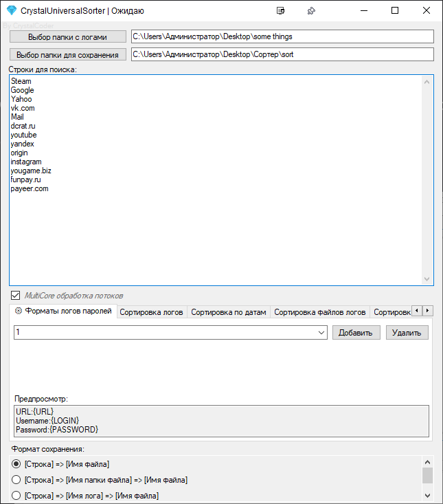Switch to the Сортировка по датам tab
The width and height of the screenshot is (443, 504).
click(228, 312)
